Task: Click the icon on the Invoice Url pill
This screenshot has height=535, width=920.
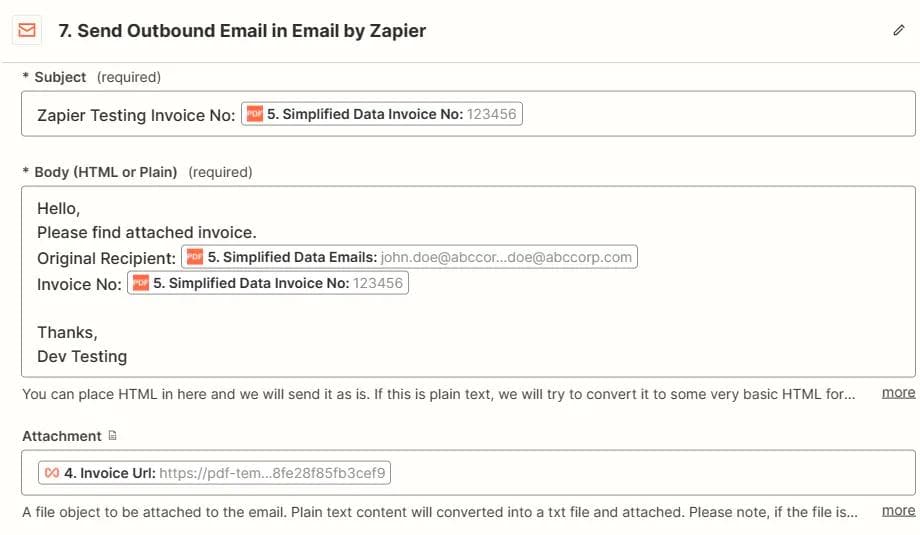Action: pos(52,472)
